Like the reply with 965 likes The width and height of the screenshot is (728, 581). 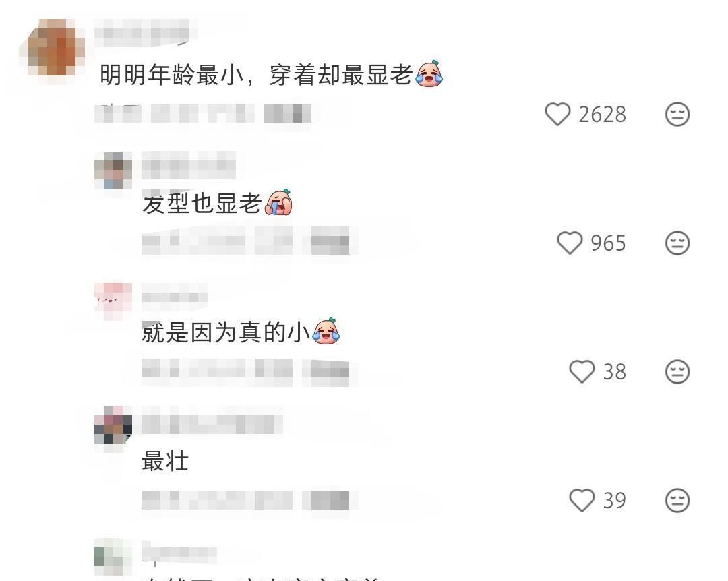[569, 243]
